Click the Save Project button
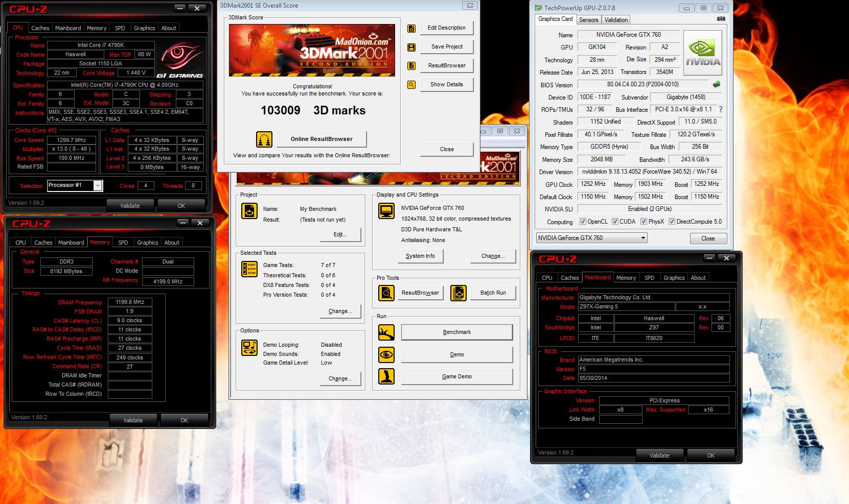Viewport: 849px width, 504px height. pos(447,47)
